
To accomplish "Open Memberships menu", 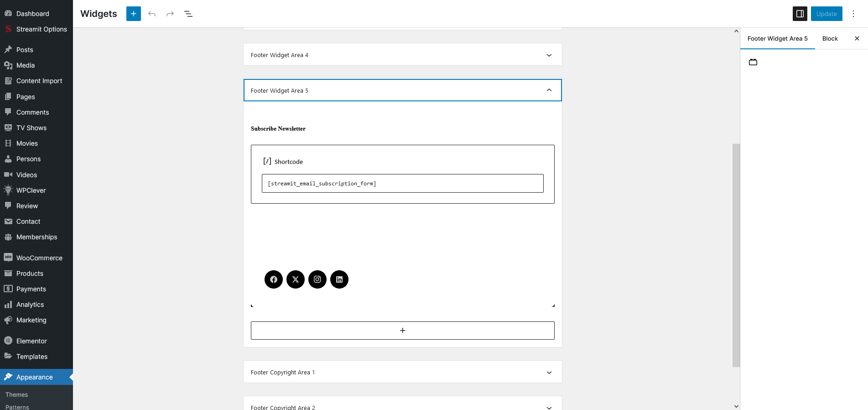I will [36, 237].
